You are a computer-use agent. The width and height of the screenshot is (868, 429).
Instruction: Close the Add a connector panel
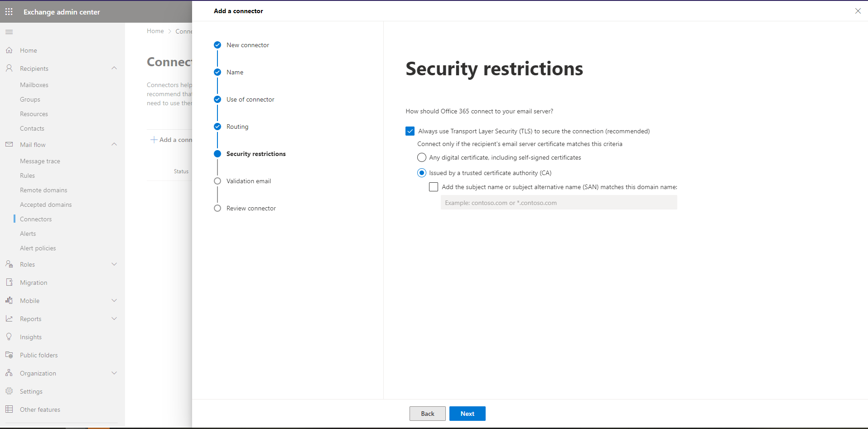tap(858, 11)
